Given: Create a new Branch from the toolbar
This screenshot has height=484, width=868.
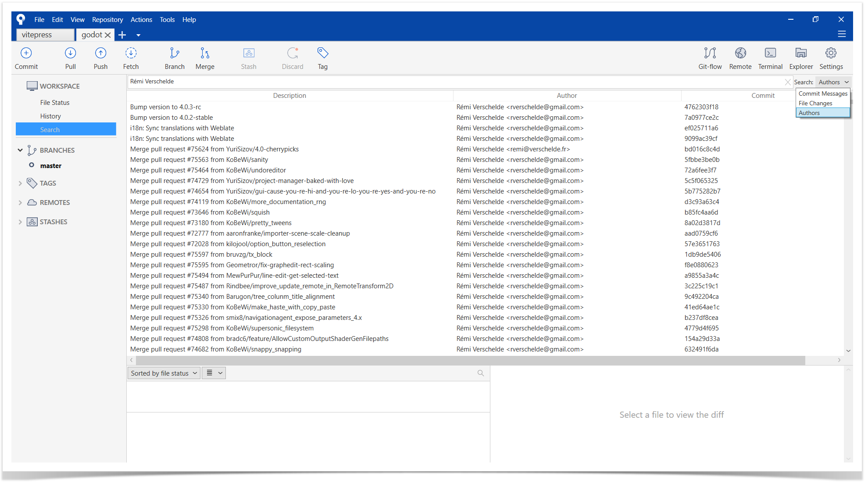Looking at the screenshot, I should click(175, 58).
